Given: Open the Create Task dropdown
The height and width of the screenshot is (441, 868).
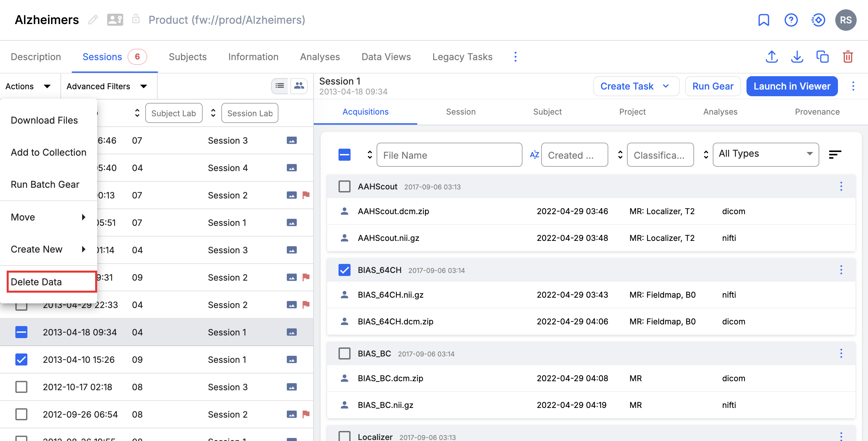Looking at the screenshot, I should [636, 86].
